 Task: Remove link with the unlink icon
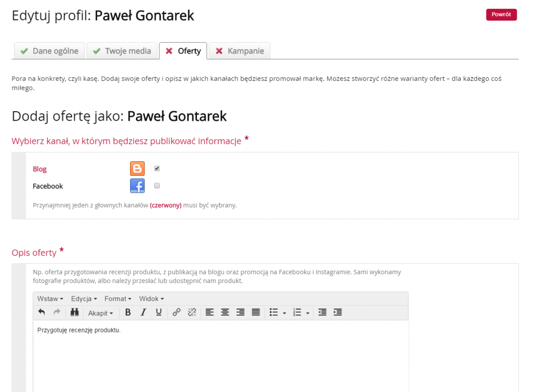click(x=192, y=312)
